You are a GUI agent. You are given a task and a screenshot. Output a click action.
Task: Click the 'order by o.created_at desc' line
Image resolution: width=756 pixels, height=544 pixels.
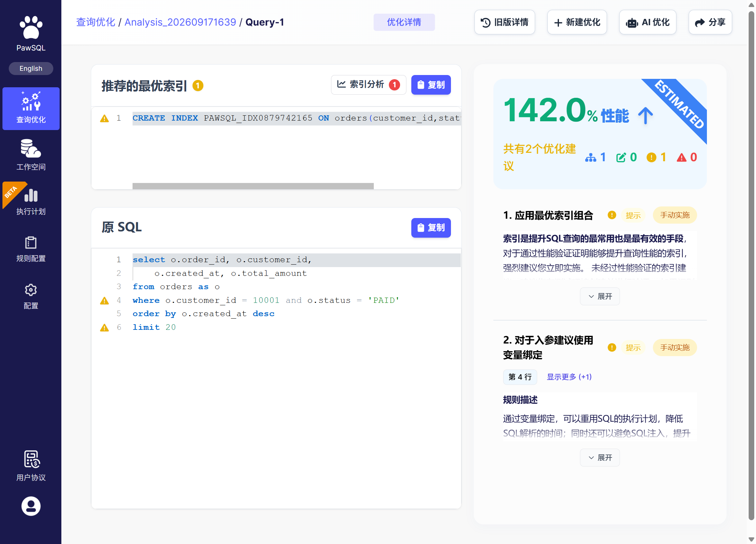click(x=203, y=314)
